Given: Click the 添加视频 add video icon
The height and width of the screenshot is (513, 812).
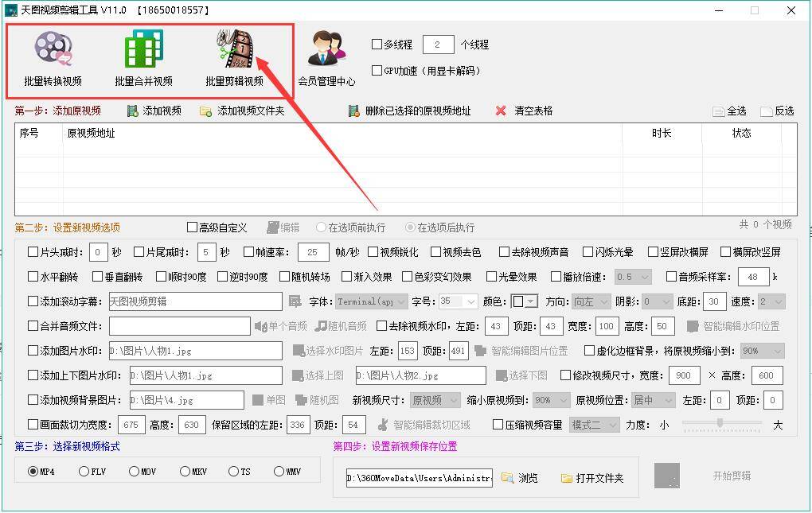Looking at the screenshot, I should [133, 111].
